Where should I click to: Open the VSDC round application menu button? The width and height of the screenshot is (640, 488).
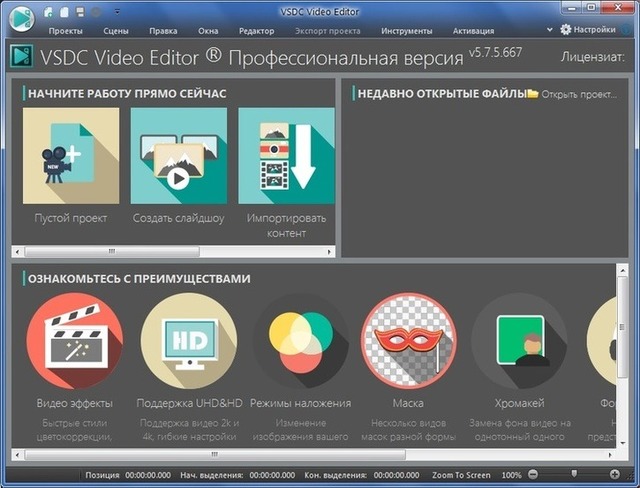click(21, 18)
